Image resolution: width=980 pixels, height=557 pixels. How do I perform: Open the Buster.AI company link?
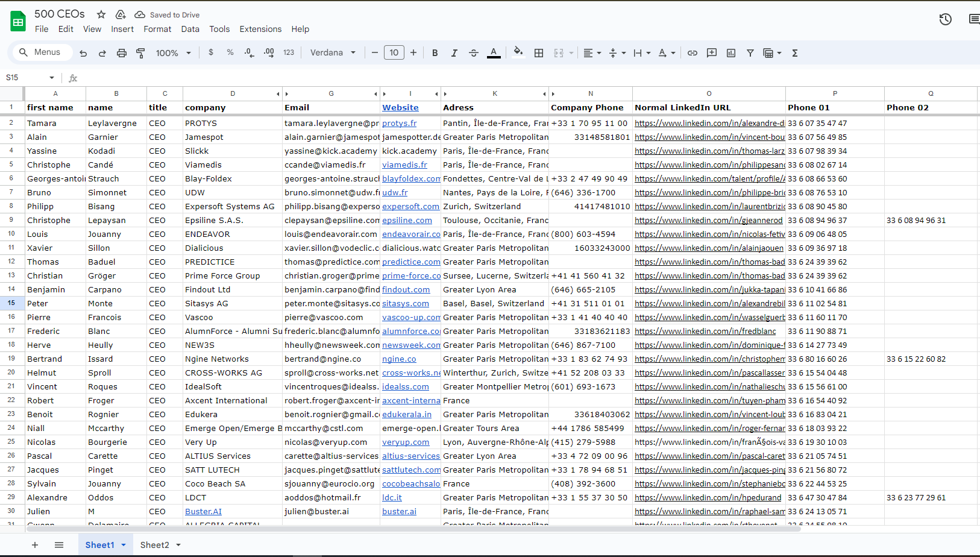coord(203,511)
